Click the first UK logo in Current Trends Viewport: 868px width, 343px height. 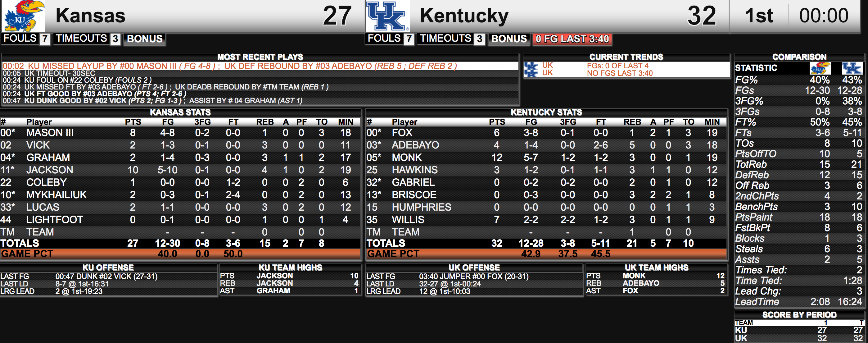tap(531, 66)
